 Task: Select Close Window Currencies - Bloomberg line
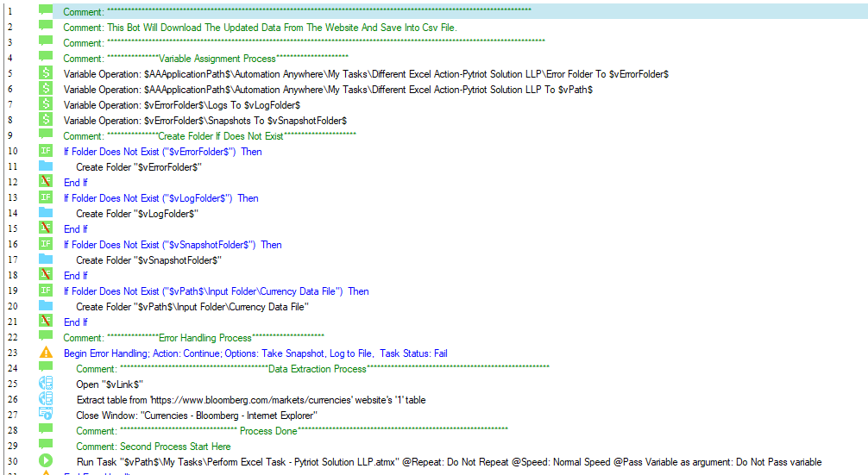197,416
